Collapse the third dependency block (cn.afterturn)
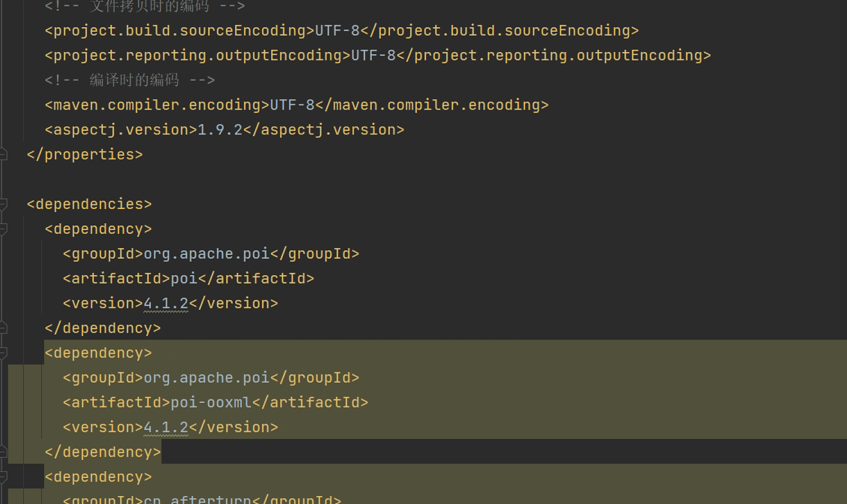Viewport: 847px width, 504px height. tap(3, 477)
